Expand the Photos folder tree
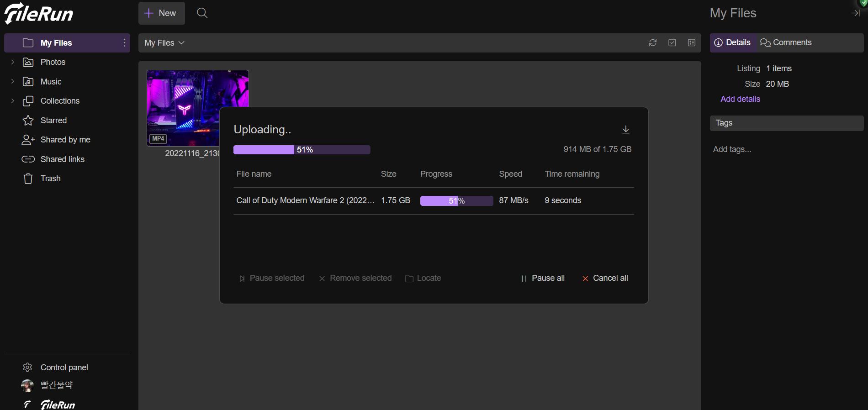Viewport: 868px width, 410px height. coord(13,62)
